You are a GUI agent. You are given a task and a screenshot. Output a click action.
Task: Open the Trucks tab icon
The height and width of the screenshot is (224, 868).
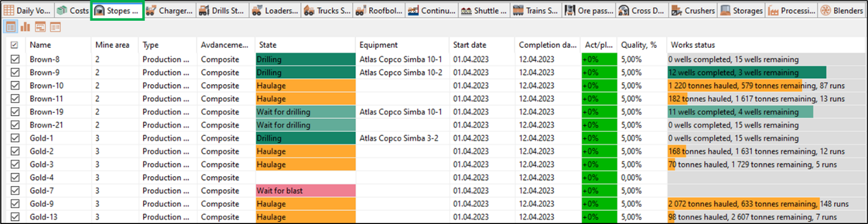pyautogui.click(x=309, y=11)
